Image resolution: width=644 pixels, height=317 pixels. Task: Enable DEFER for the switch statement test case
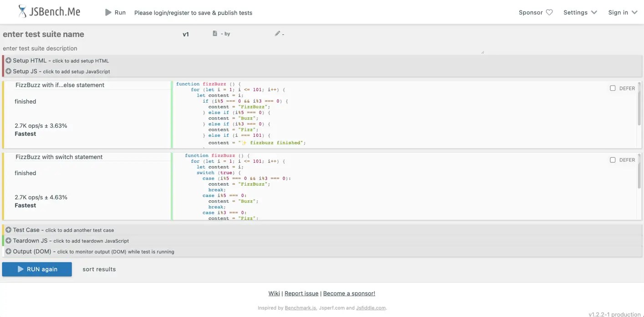[x=613, y=160]
